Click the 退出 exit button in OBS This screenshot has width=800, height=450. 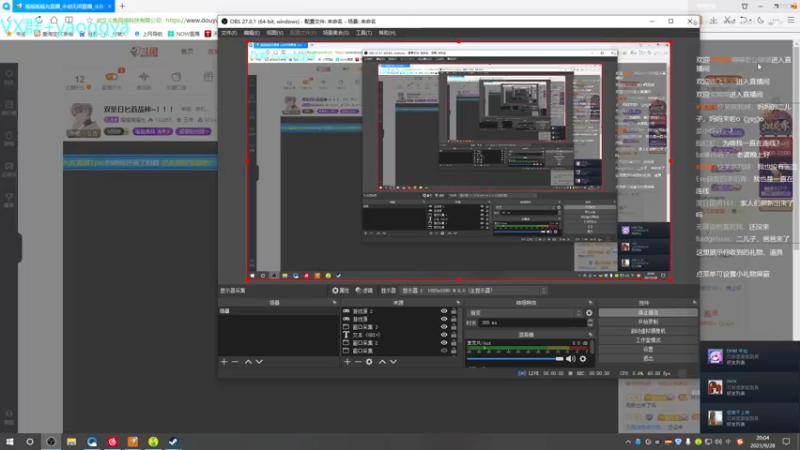click(x=648, y=359)
